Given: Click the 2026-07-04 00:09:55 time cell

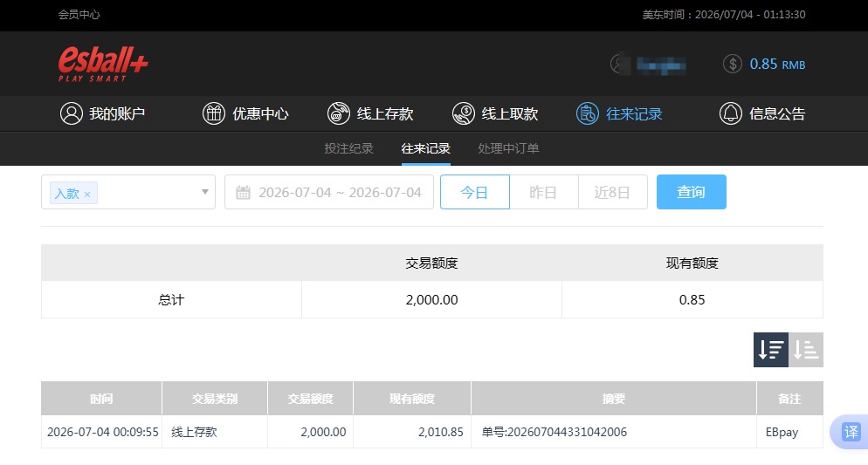Looking at the screenshot, I should click(103, 432).
